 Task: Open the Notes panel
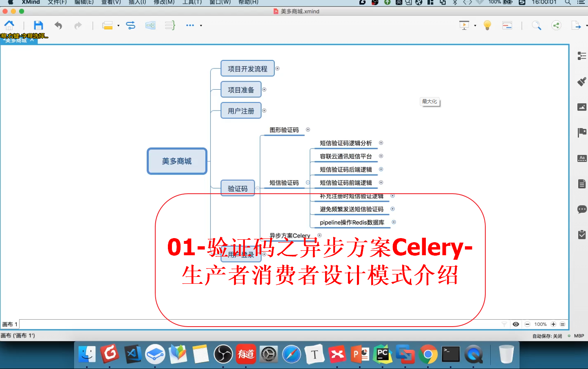tap(582, 184)
